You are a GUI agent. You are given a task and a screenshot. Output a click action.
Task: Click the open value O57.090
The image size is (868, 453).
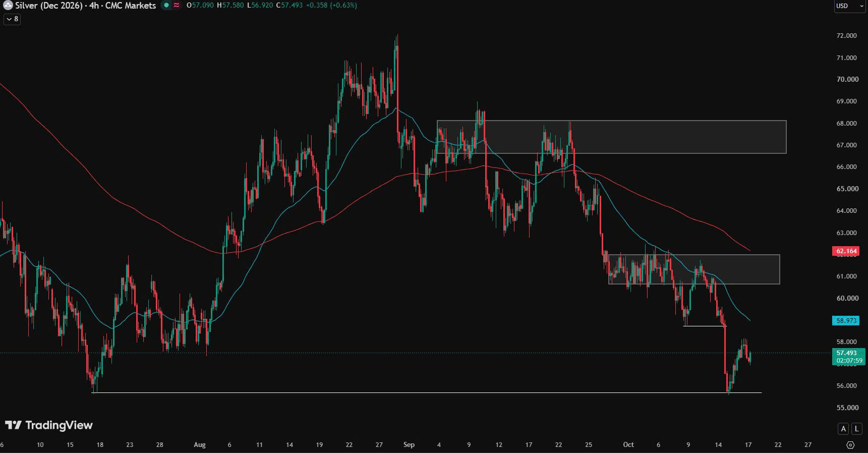click(x=200, y=6)
